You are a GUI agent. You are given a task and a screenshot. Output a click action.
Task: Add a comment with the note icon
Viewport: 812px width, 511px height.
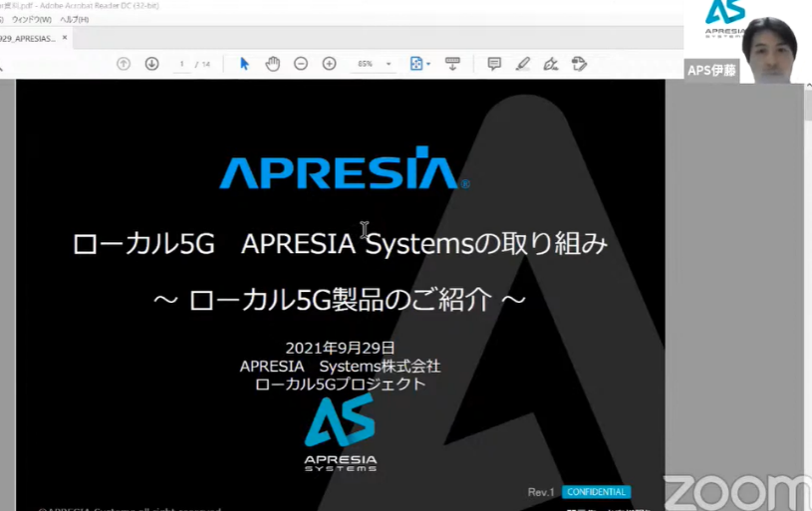(494, 64)
